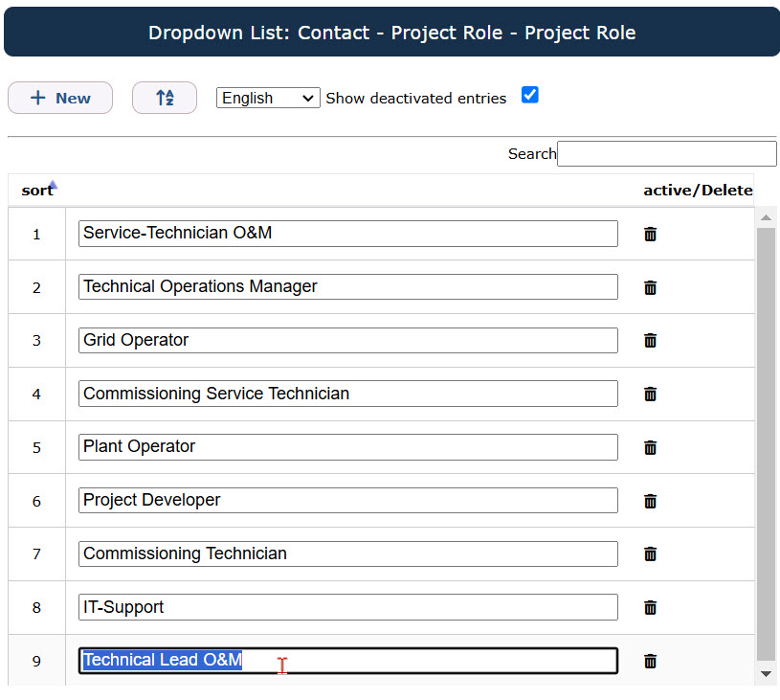The width and height of the screenshot is (780, 700).
Task: Open the English language dropdown
Action: (x=268, y=98)
